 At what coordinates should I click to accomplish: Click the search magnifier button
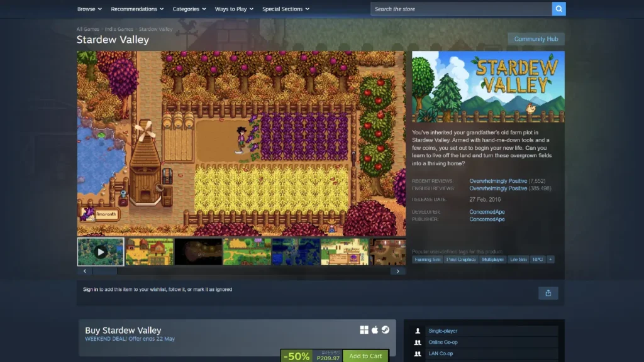pyautogui.click(x=558, y=9)
